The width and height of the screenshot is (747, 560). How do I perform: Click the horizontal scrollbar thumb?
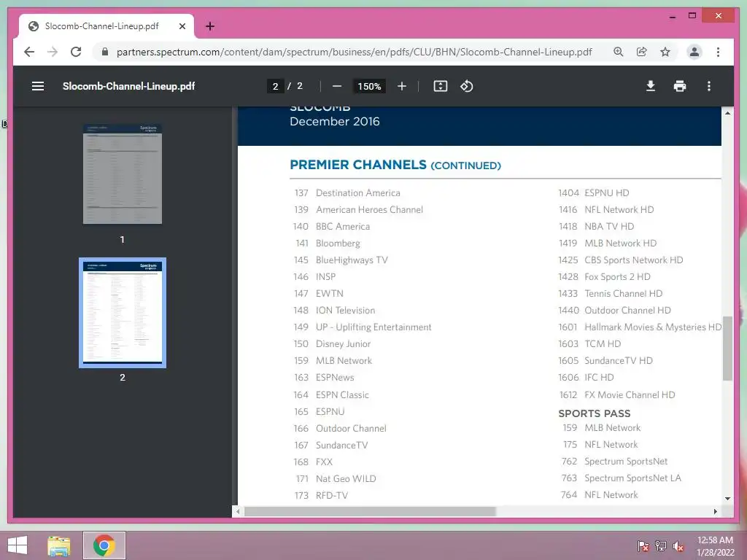pos(370,511)
